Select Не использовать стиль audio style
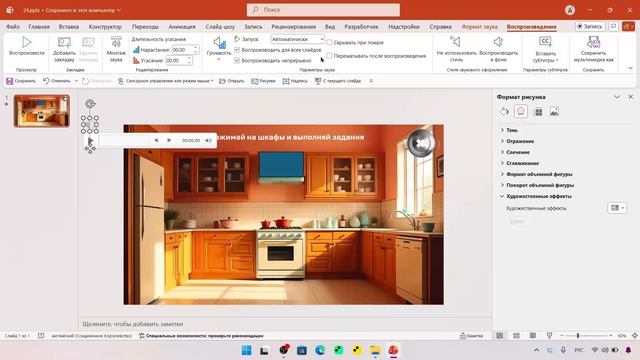The width and height of the screenshot is (640, 360). [x=456, y=49]
